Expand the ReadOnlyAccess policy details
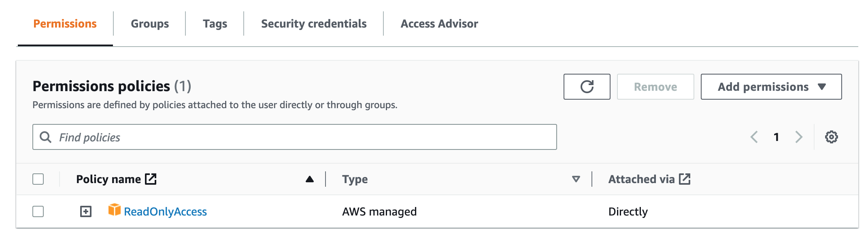 point(86,211)
